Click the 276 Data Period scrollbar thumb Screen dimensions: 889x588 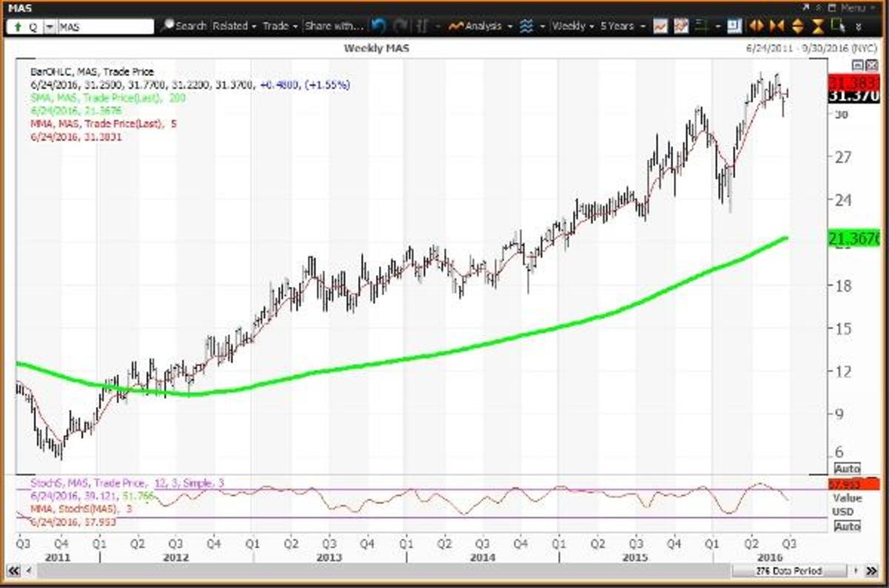(788, 571)
